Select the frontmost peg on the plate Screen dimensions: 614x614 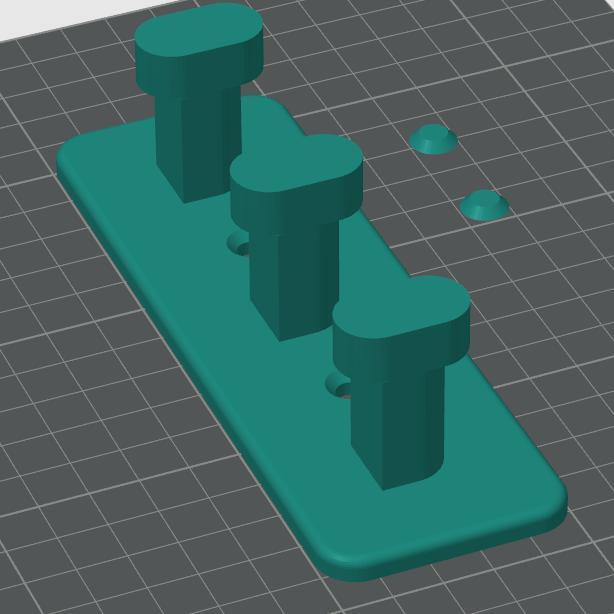[401, 382]
